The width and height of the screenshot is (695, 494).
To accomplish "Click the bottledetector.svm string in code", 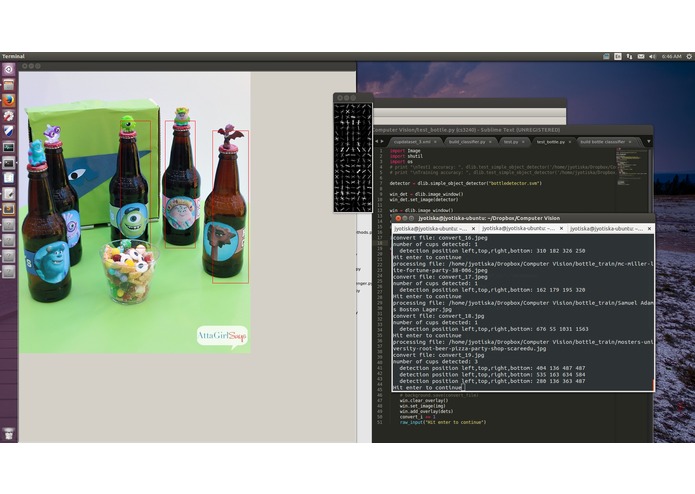I will [x=515, y=183].
